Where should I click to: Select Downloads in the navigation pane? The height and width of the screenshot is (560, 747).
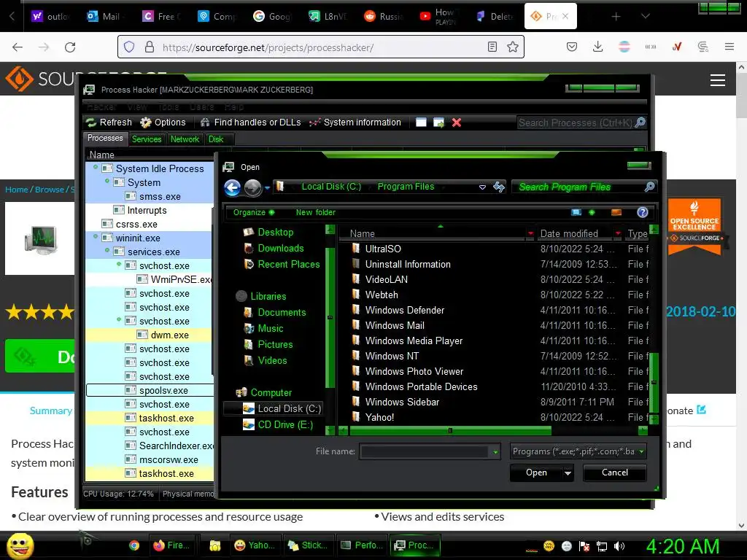click(281, 248)
